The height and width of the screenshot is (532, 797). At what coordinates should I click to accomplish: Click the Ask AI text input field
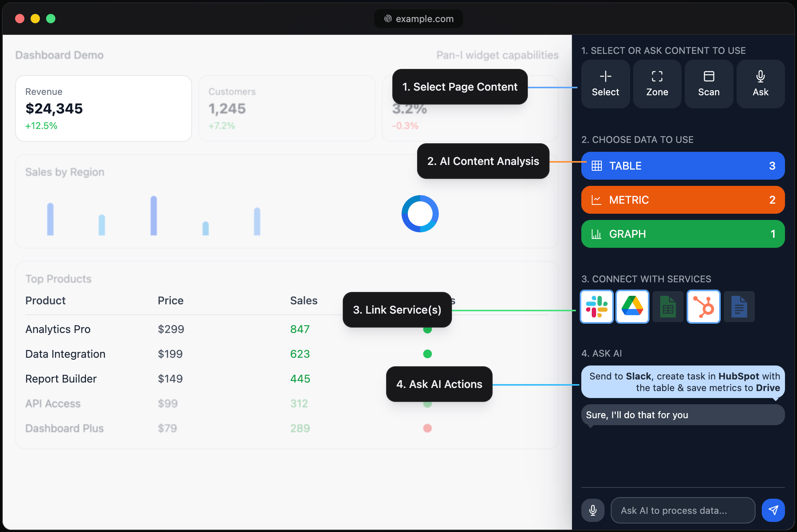click(682, 510)
